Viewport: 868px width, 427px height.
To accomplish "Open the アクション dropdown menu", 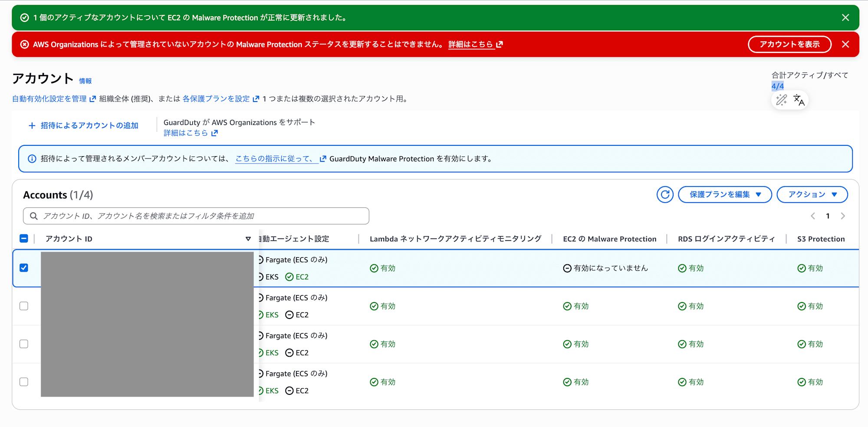I will tap(812, 194).
